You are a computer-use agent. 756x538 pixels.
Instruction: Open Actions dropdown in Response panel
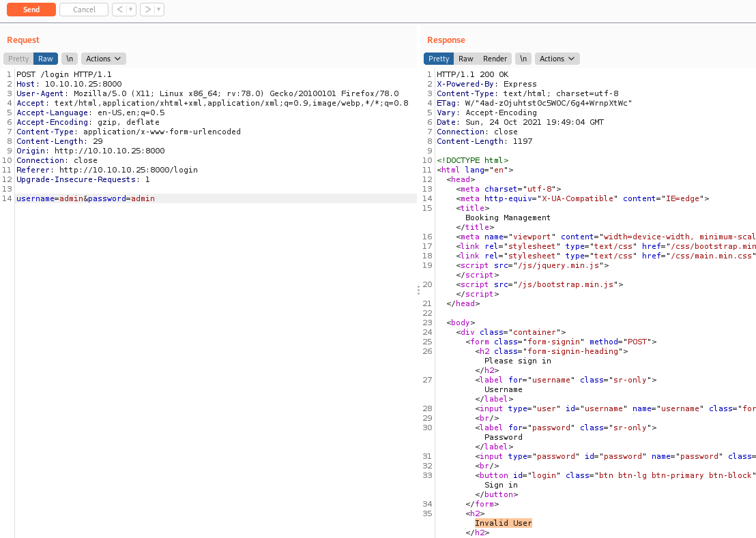coord(557,59)
